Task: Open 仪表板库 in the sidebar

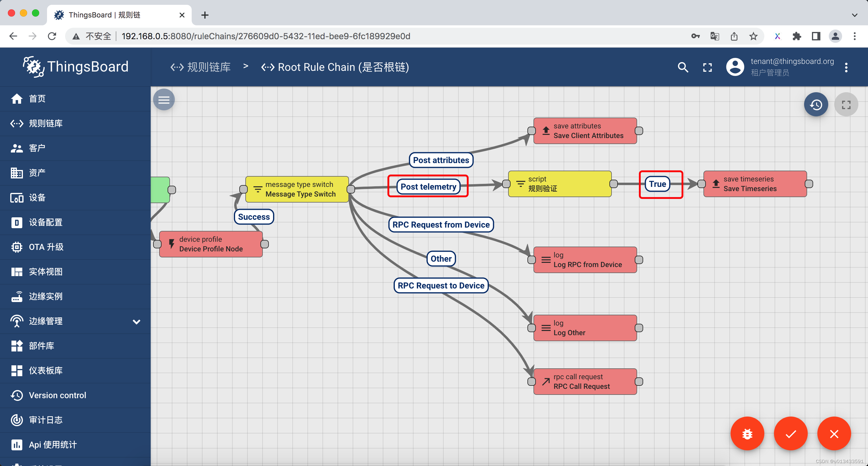Action: coord(75,371)
